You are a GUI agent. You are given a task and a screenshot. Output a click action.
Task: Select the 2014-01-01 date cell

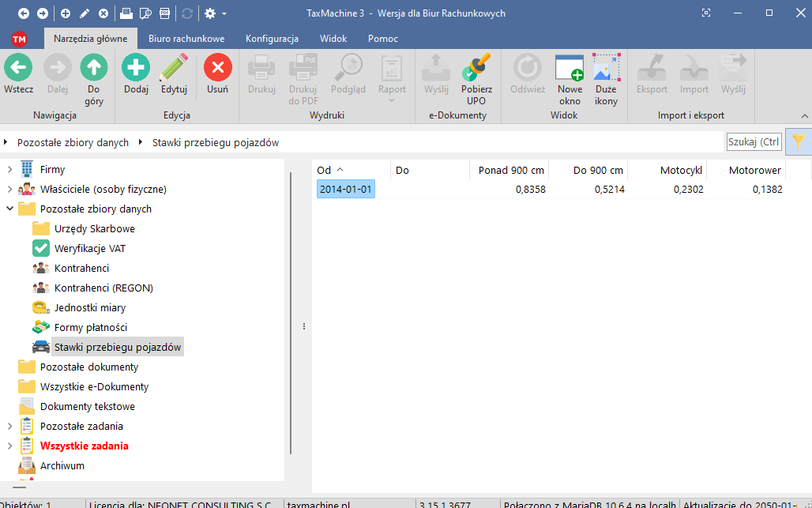pos(345,190)
